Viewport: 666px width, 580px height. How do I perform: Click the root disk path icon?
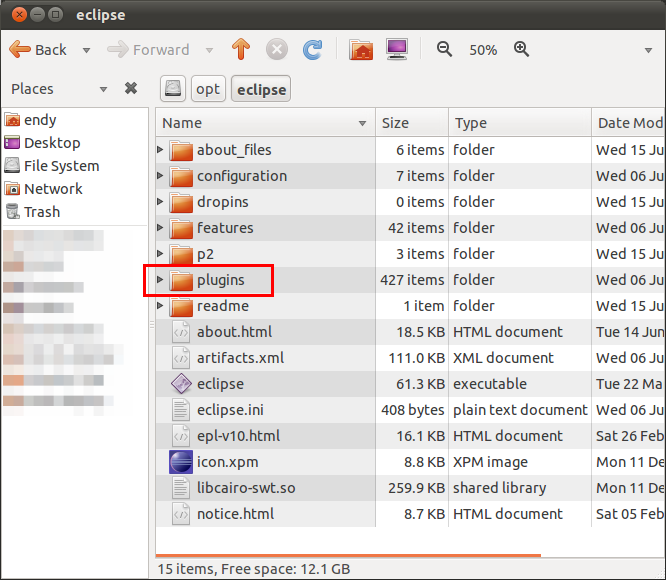click(174, 89)
